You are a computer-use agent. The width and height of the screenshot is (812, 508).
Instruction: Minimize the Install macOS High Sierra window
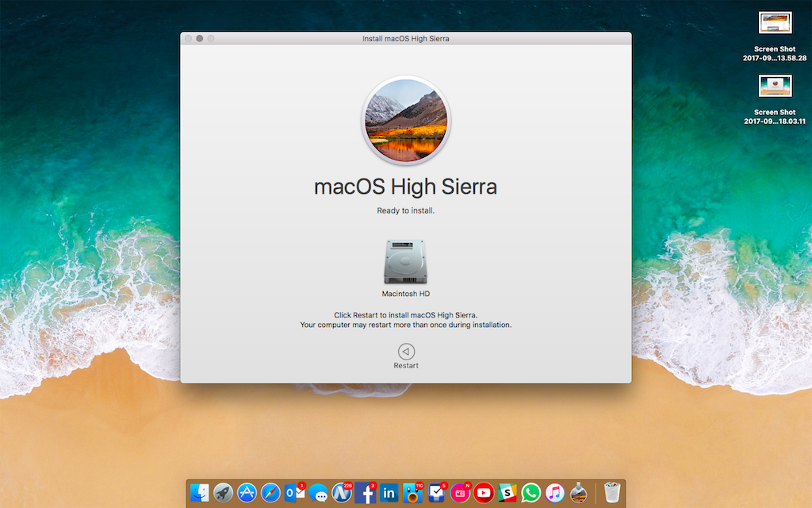(x=200, y=38)
